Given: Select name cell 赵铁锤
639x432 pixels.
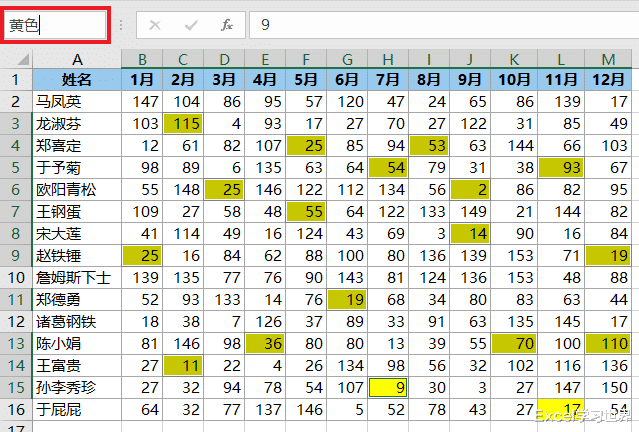Looking at the screenshot, I should 77,256.
